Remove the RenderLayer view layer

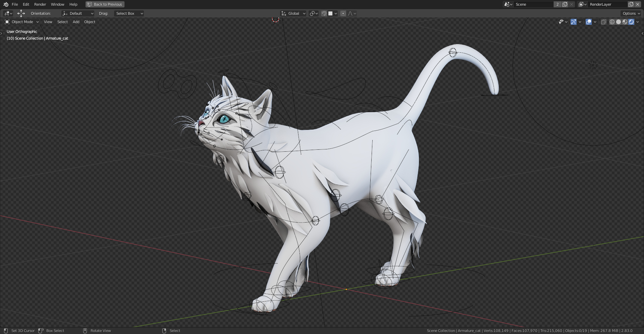coord(638,4)
